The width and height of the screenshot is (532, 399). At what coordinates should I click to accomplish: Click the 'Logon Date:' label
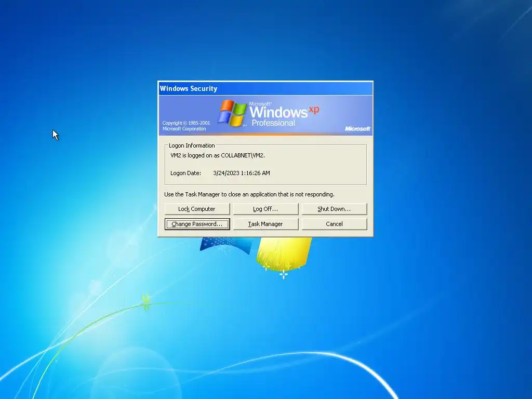pos(185,173)
